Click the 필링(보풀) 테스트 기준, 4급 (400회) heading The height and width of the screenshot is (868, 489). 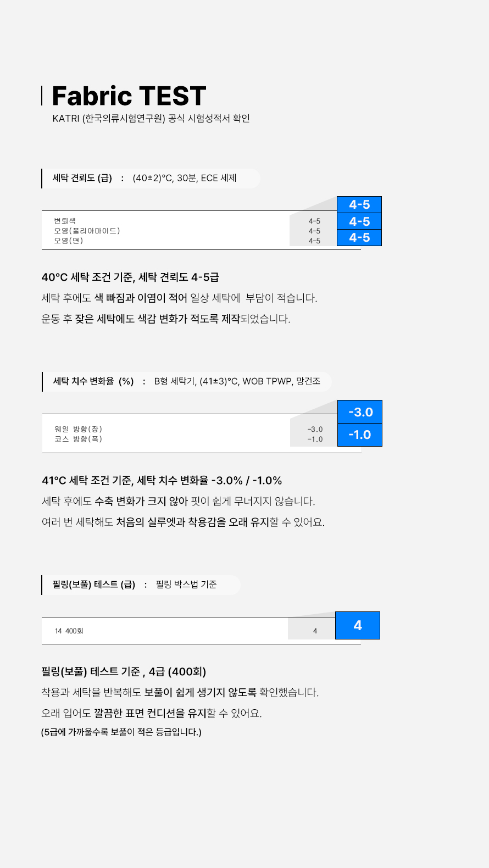tap(124, 671)
